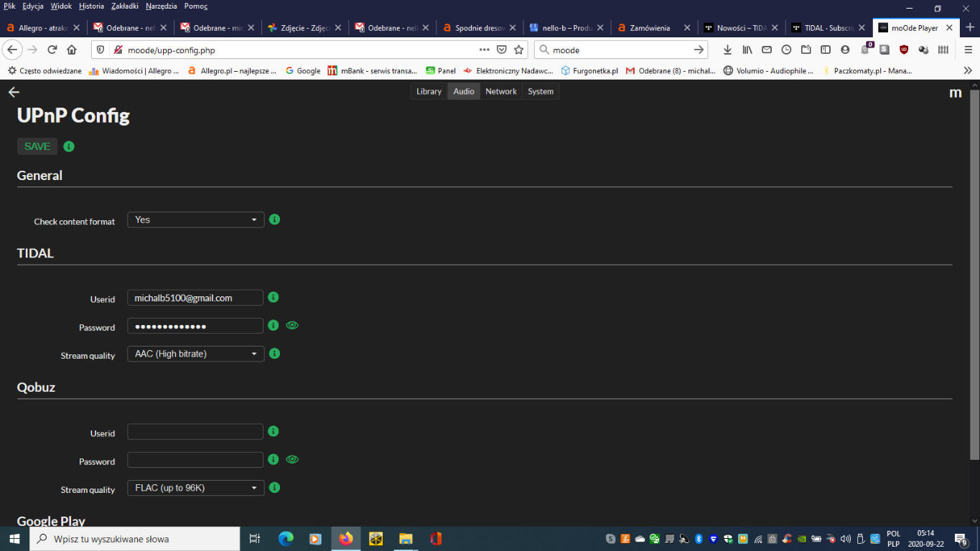
Task: Save page to Pocket
Action: click(x=502, y=50)
